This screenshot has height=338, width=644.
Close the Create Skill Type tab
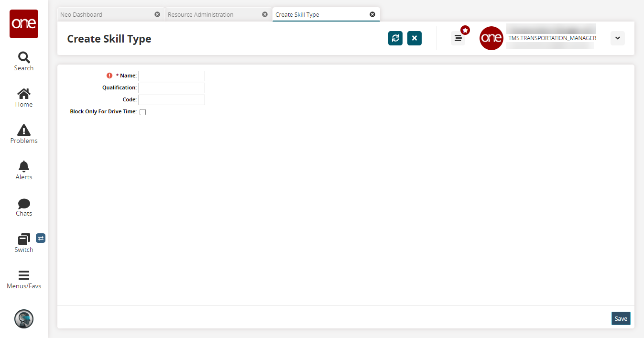click(x=372, y=14)
